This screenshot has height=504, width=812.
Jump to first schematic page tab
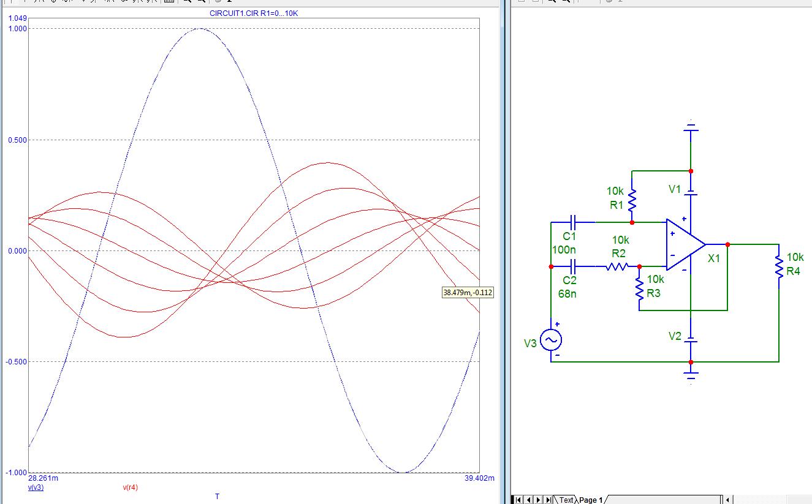518,500
